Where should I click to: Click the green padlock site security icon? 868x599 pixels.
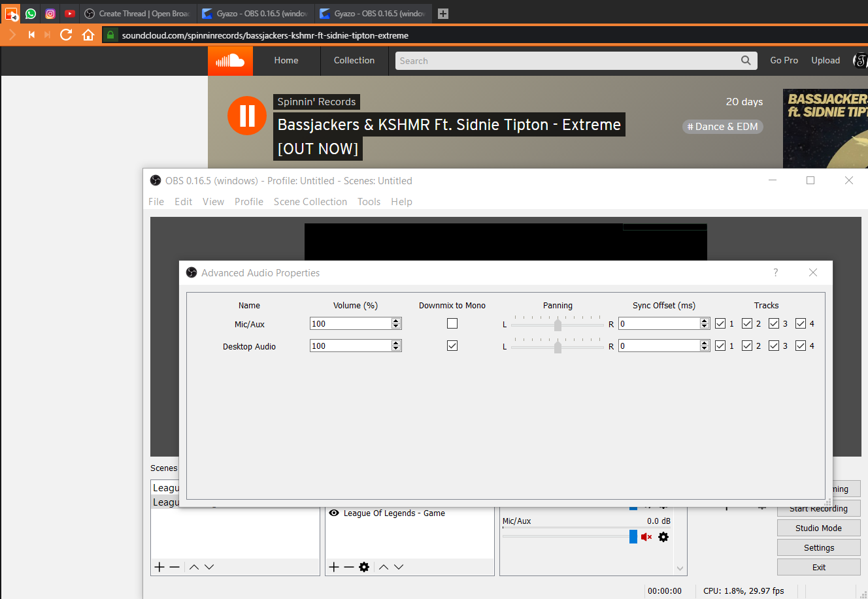pos(110,35)
